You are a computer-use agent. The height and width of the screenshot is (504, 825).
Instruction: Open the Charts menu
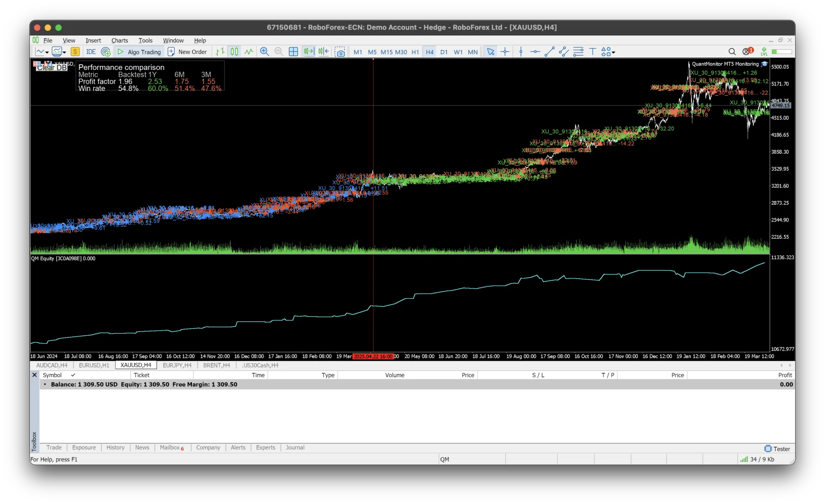click(x=120, y=40)
